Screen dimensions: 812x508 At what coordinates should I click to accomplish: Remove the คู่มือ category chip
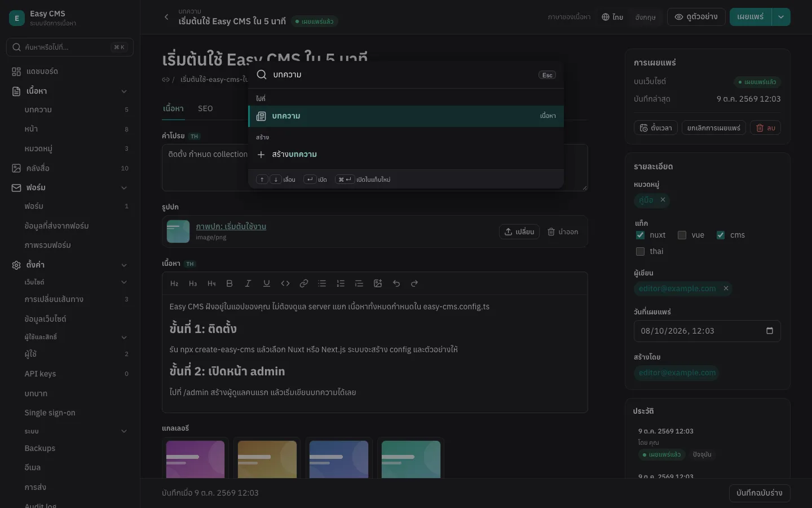[x=663, y=200]
